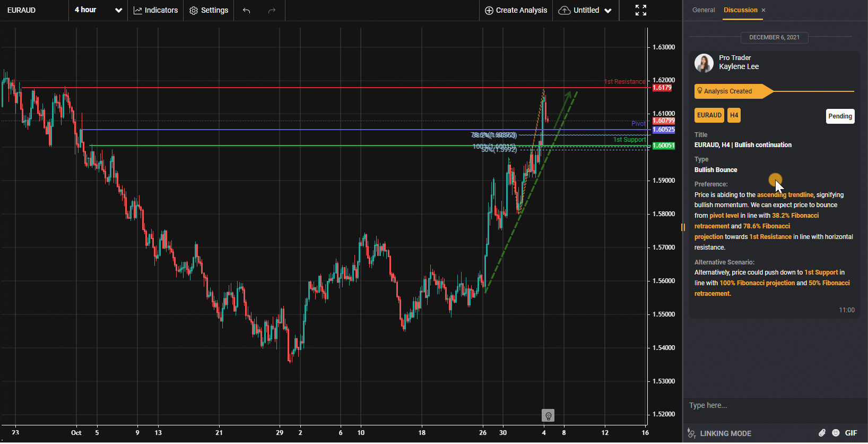The height and width of the screenshot is (444, 868).
Task: Click the 1.6179 resistance price label
Action: (662, 88)
